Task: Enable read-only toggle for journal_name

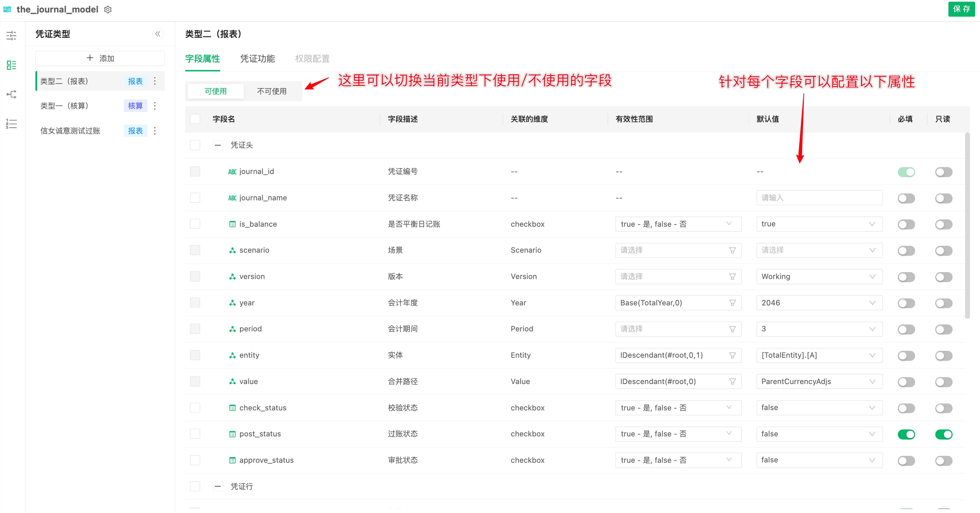Action: pyautogui.click(x=943, y=198)
